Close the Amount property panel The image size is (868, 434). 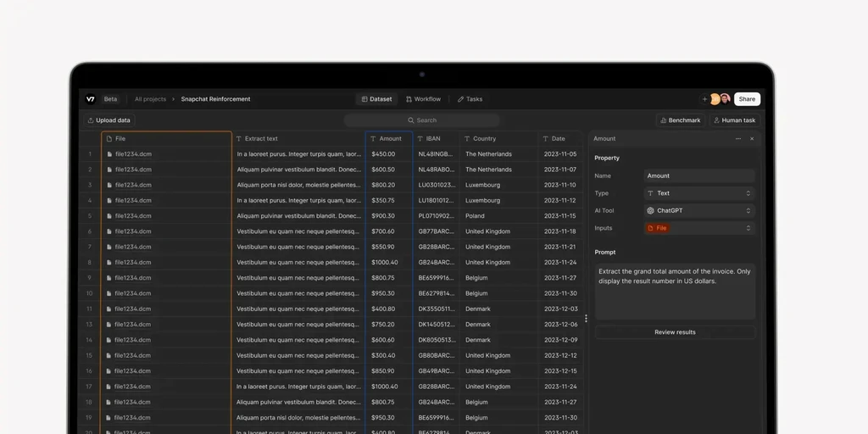pos(752,139)
